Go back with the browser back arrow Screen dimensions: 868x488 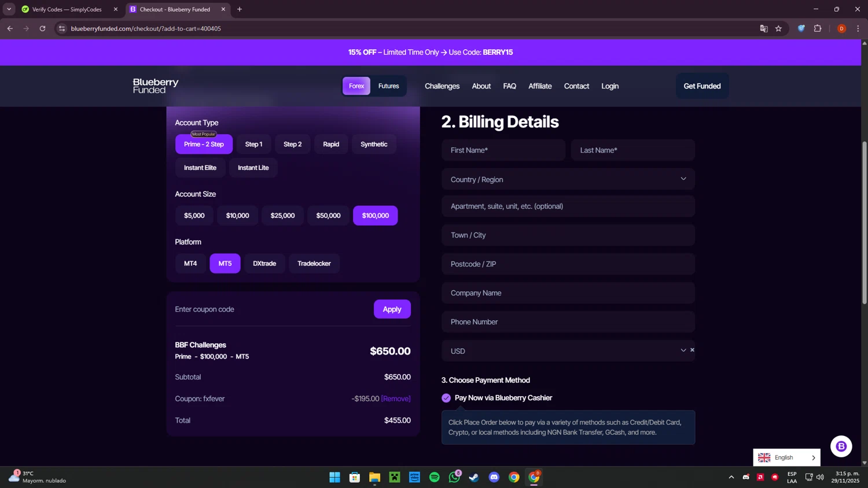pyautogui.click(x=10, y=28)
